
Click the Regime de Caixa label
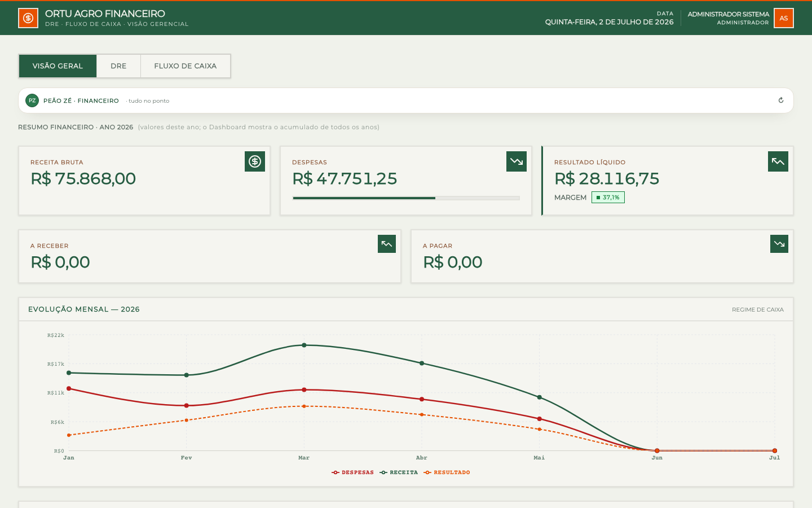(757, 309)
